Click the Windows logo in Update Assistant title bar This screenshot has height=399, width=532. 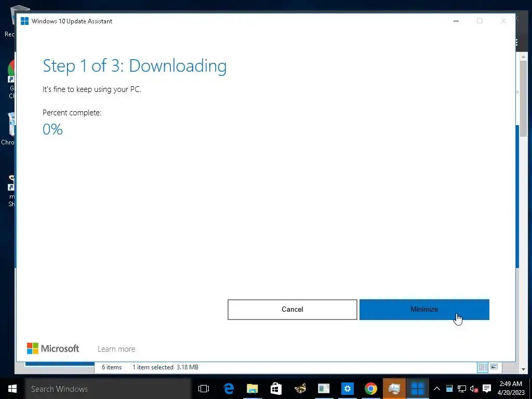click(x=24, y=21)
